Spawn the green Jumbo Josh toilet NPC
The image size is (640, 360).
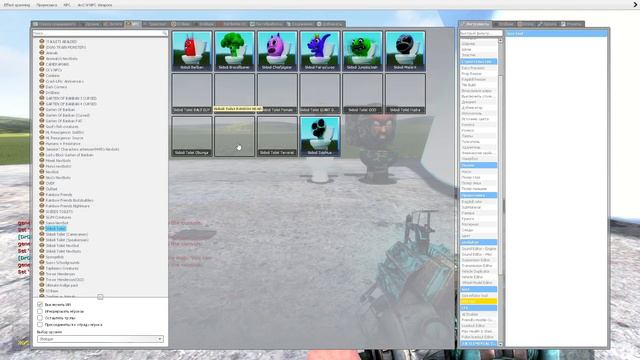[362, 51]
